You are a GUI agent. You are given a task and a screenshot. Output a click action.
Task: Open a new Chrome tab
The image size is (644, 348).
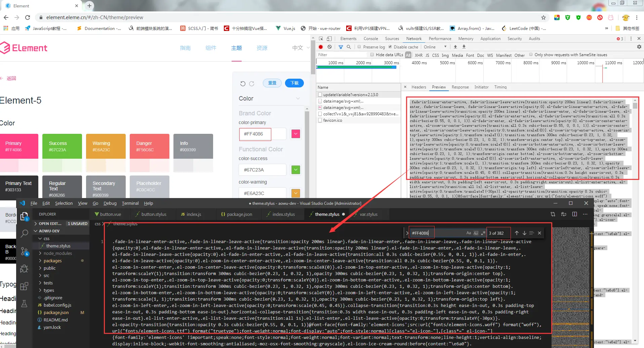[89, 6]
